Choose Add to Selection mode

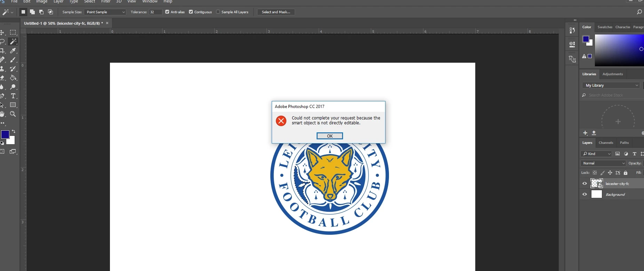click(32, 12)
